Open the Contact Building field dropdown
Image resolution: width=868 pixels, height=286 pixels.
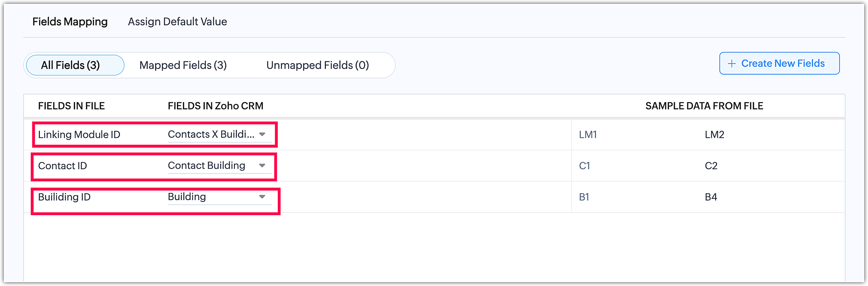tap(262, 166)
